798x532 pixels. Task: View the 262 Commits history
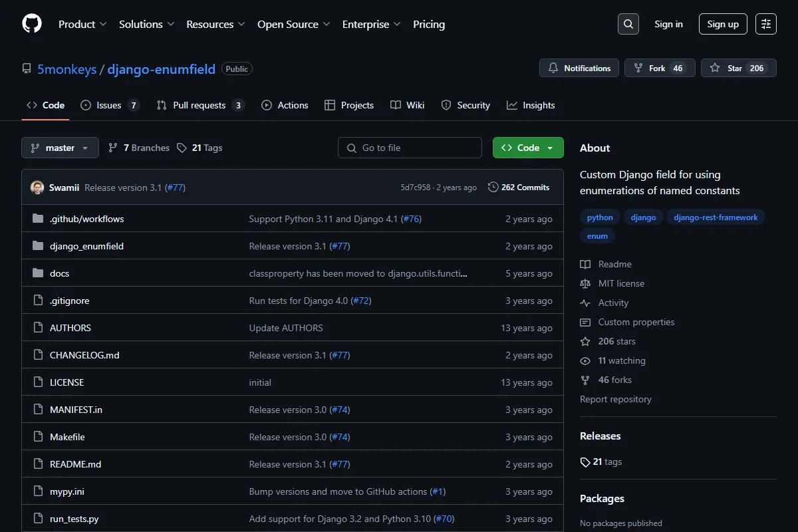coord(519,188)
